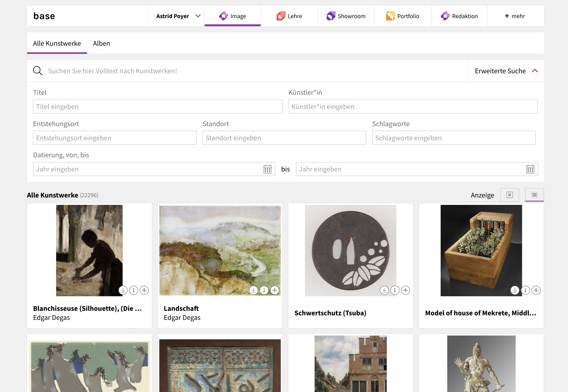Show info for Schwertschutz (Tsuba)
The width and height of the screenshot is (568, 392).
[395, 290]
